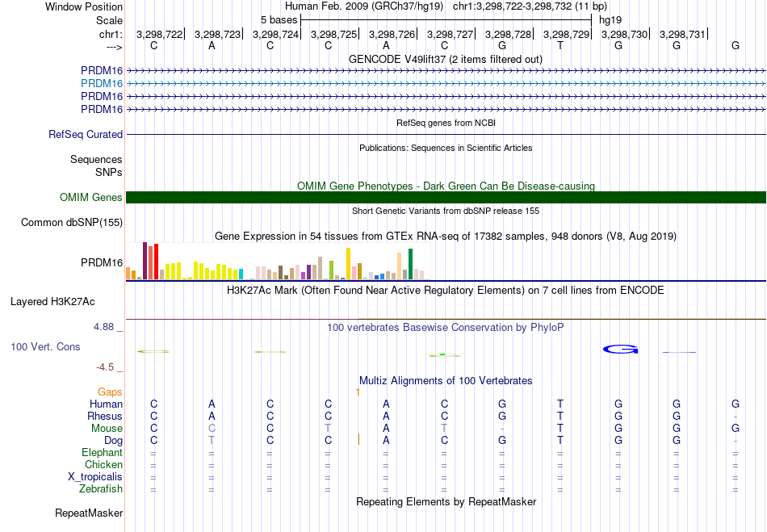
Task: Click Multiz Alignments of 100 Vertebrates title
Action: coord(446,380)
